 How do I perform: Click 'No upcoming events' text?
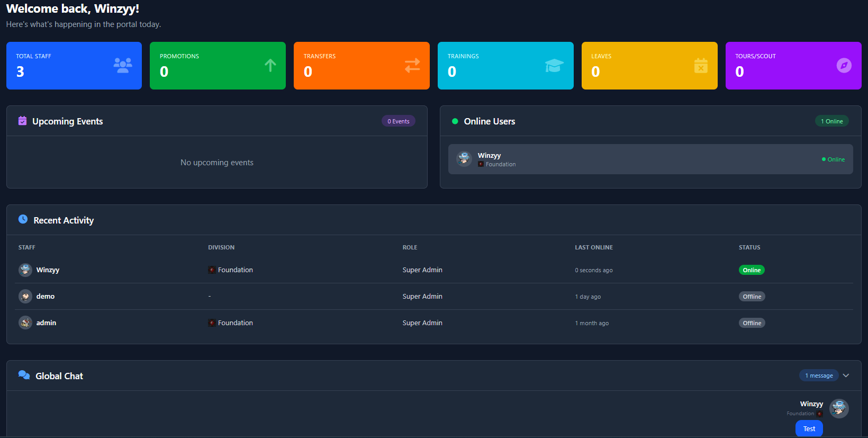coord(217,163)
